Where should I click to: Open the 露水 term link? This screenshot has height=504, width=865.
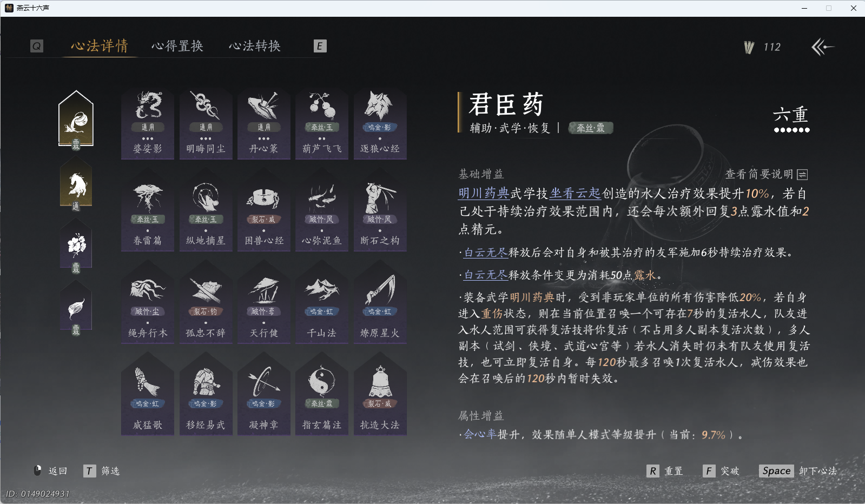point(644,275)
